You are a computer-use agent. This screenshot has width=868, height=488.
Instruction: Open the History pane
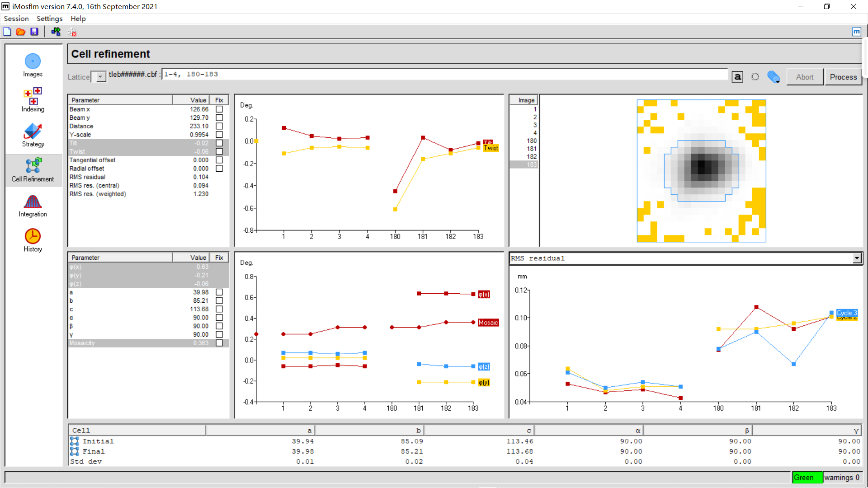[33, 240]
